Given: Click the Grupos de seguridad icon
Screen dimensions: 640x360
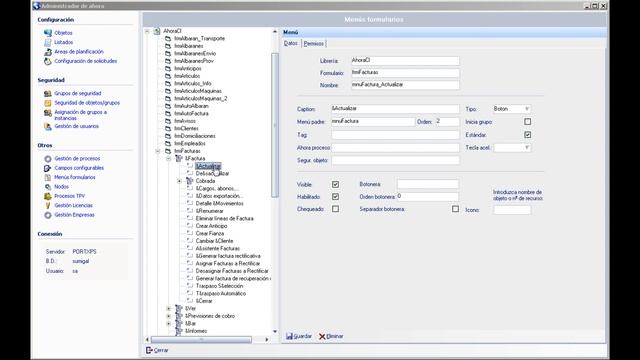Looking at the screenshot, I should click(48, 93).
